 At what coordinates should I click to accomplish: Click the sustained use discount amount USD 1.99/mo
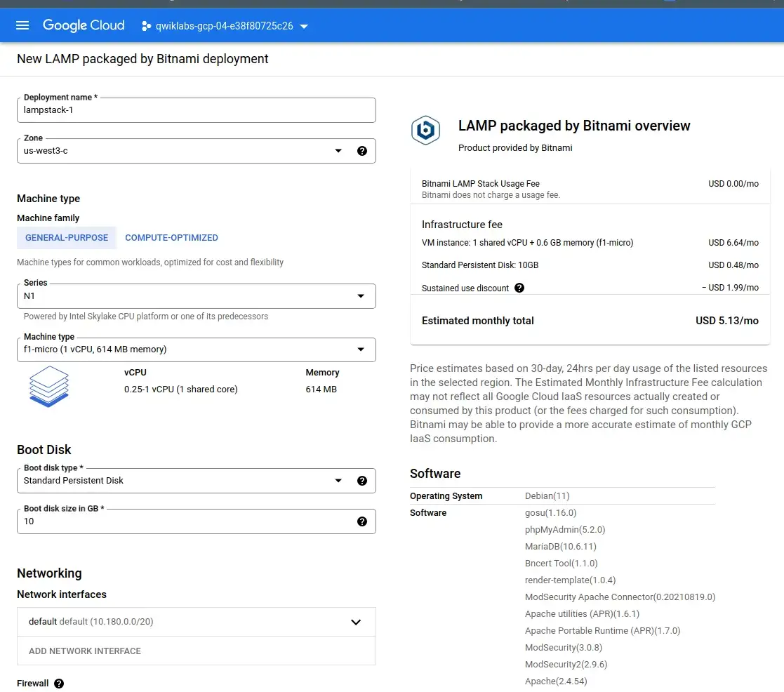tap(731, 288)
